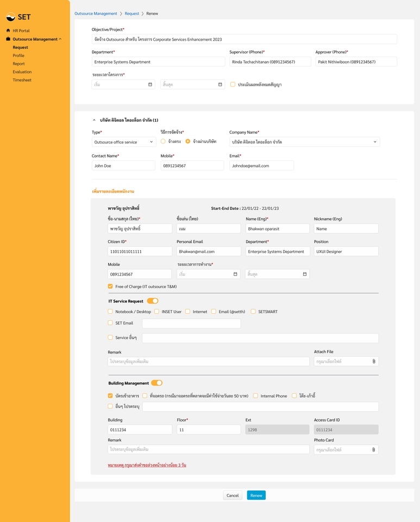Disable the IT Service Request toggle
Viewport: 420px width, 522px height.
coord(151,300)
